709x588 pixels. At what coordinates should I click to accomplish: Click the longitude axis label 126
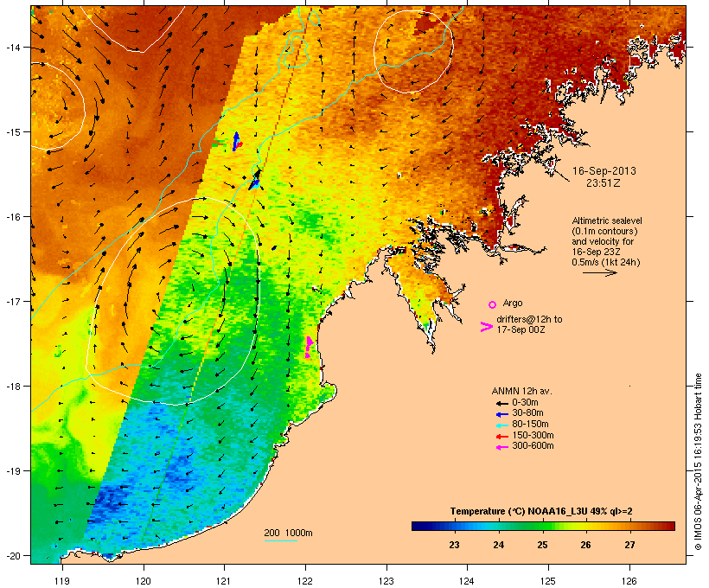pos(629,581)
